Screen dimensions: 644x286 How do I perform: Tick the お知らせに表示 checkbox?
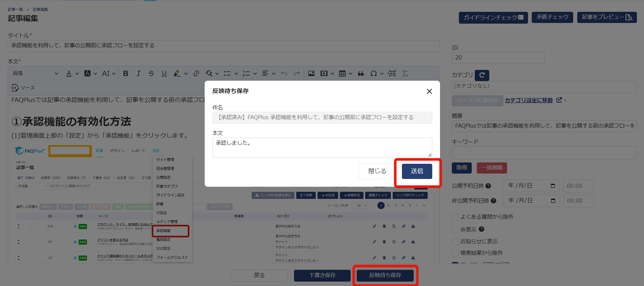[x=455, y=242]
